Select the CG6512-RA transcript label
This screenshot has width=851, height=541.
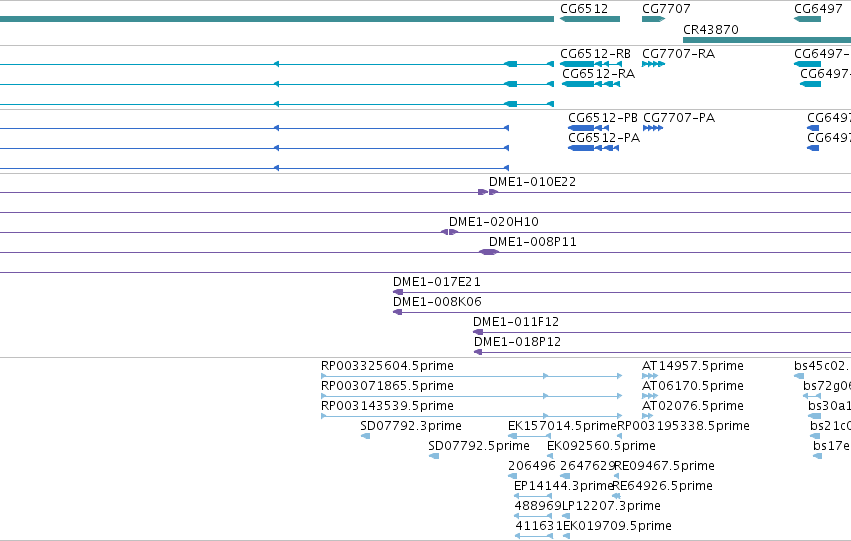pyautogui.click(x=598, y=74)
